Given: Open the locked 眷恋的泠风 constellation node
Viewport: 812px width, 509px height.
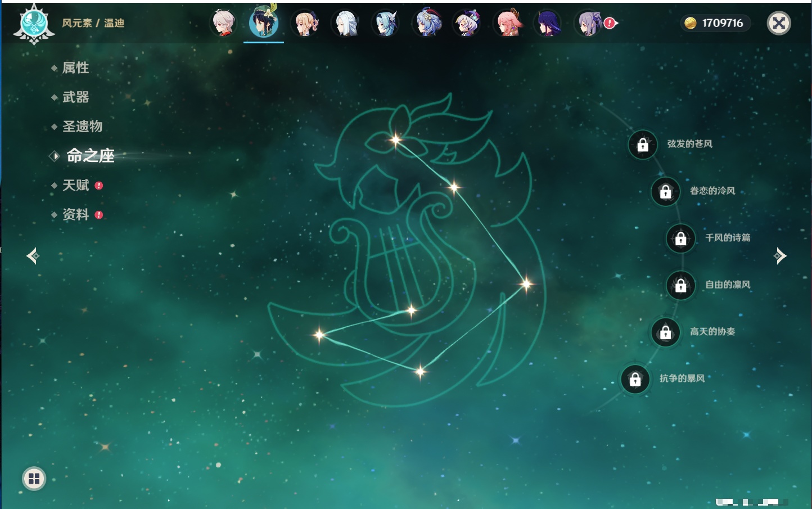Looking at the screenshot, I should pyautogui.click(x=665, y=192).
